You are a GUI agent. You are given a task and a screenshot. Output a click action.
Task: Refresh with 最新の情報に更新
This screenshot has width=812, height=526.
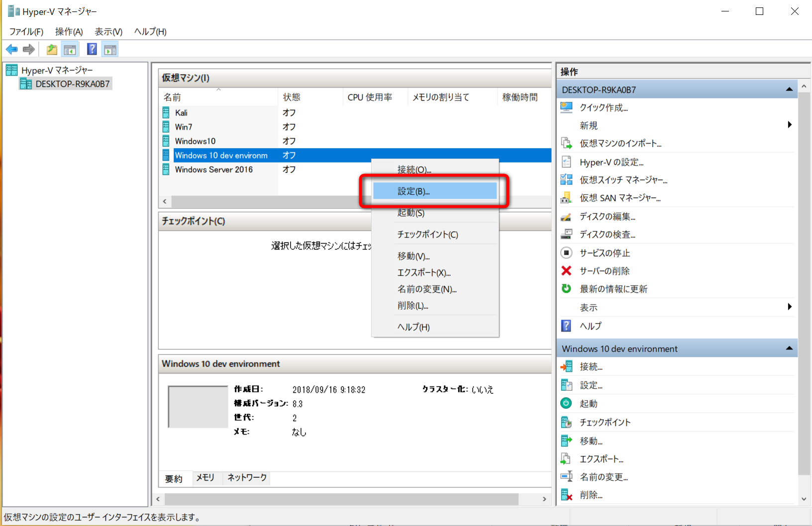pos(613,288)
